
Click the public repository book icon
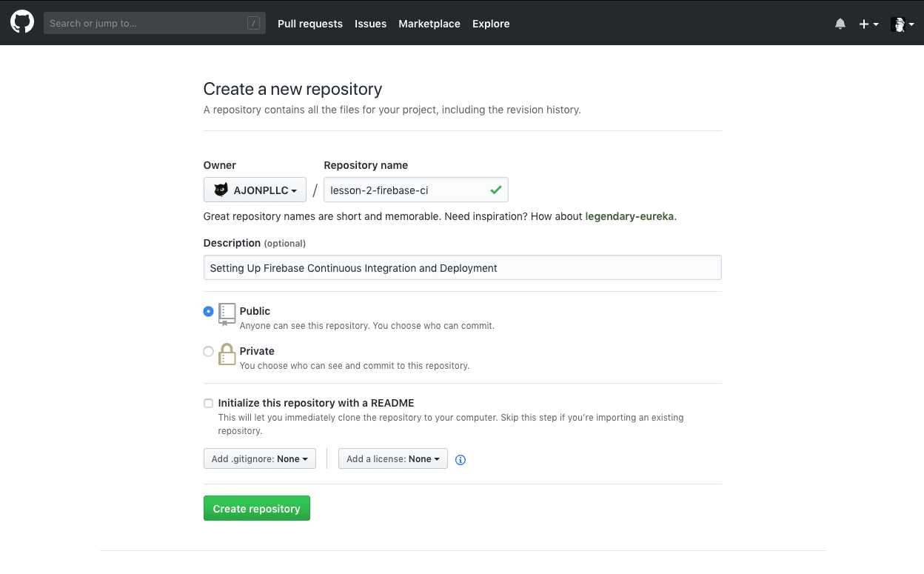(227, 314)
